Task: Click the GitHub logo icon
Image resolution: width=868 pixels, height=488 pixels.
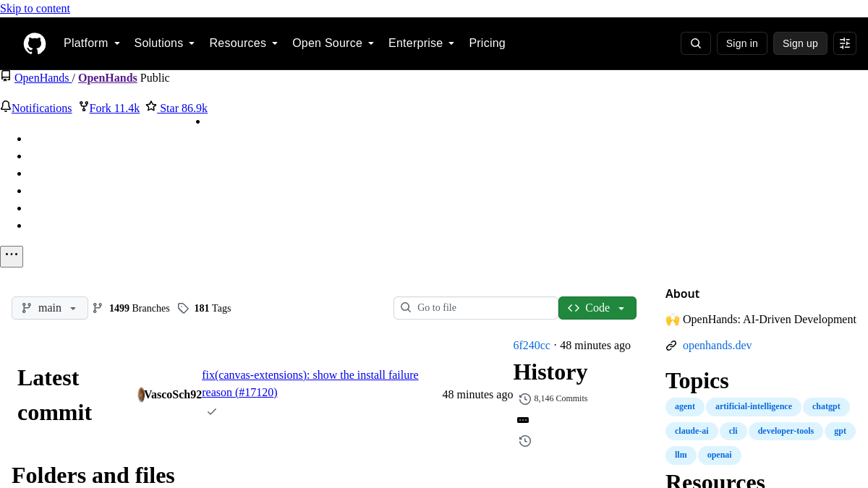Action: click(x=35, y=43)
